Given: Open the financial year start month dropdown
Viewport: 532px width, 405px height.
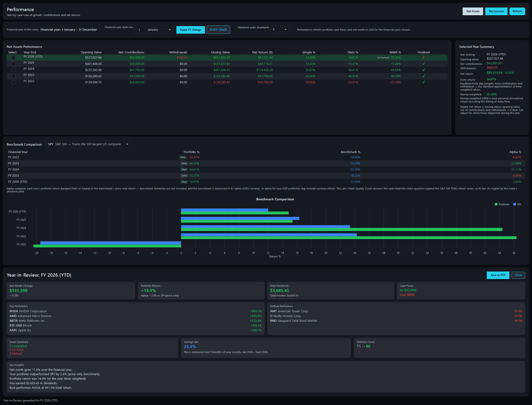Looking at the screenshot, I should (159, 30).
